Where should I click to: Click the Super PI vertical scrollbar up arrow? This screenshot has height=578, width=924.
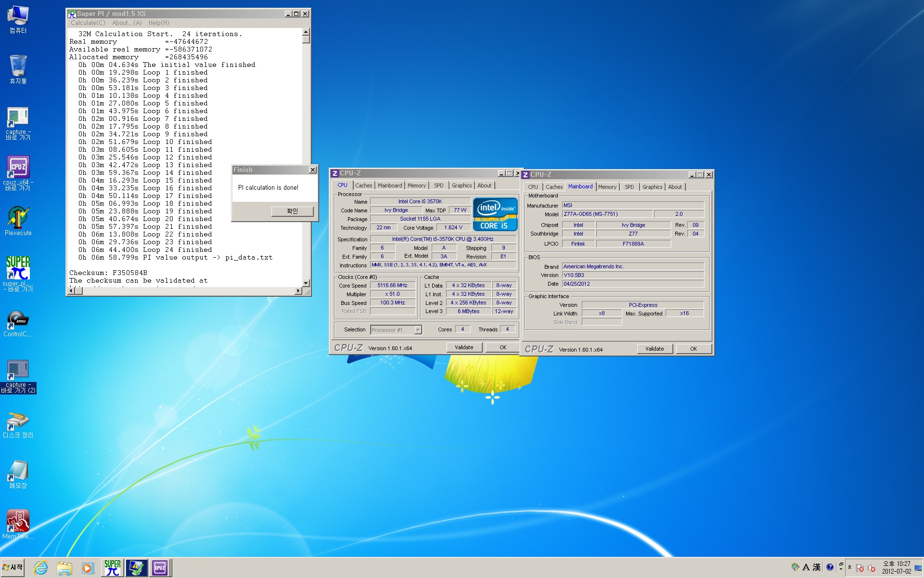[x=306, y=32]
